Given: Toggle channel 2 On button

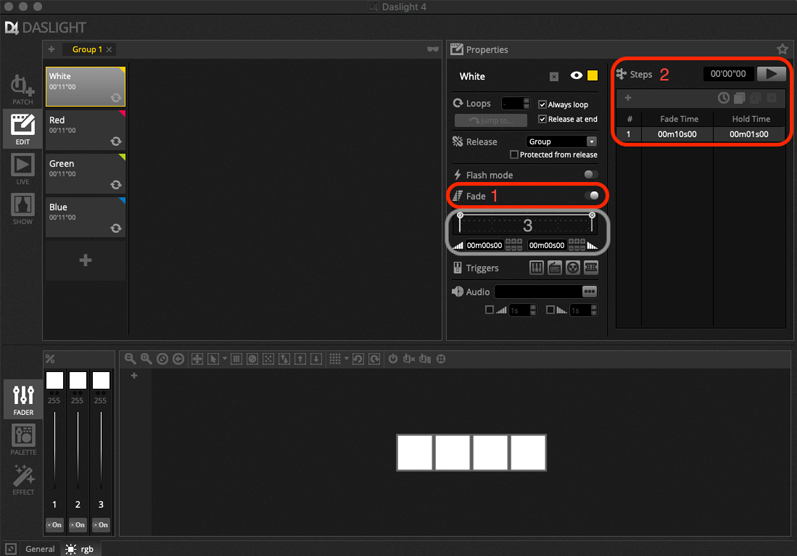Looking at the screenshot, I should pyautogui.click(x=78, y=524).
